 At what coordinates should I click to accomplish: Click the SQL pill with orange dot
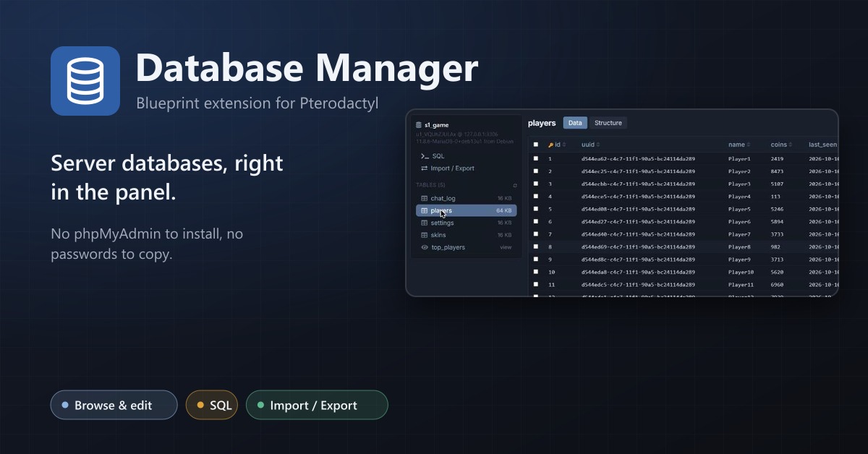tap(212, 405)
